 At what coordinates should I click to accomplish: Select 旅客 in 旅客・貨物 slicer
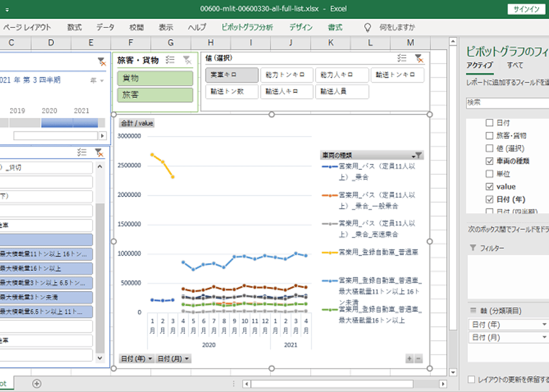[x=154, y=95]
